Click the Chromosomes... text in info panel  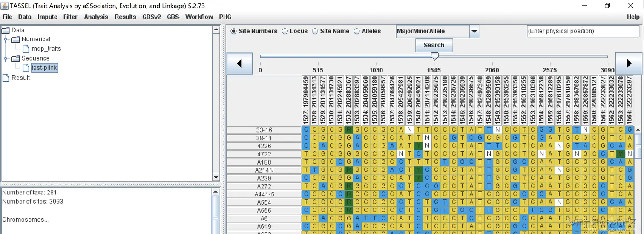25,220
